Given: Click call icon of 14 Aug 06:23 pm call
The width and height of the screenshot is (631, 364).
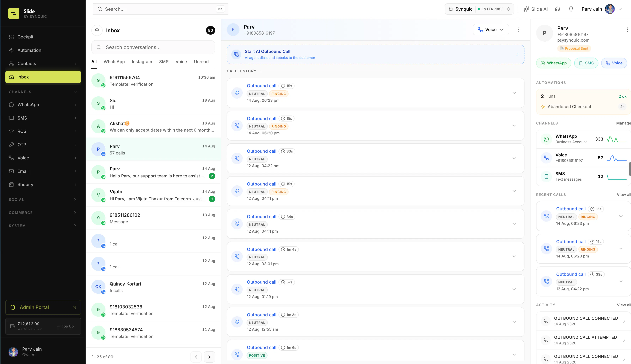Looking at the screenshot, I should (x=237, y=93).
